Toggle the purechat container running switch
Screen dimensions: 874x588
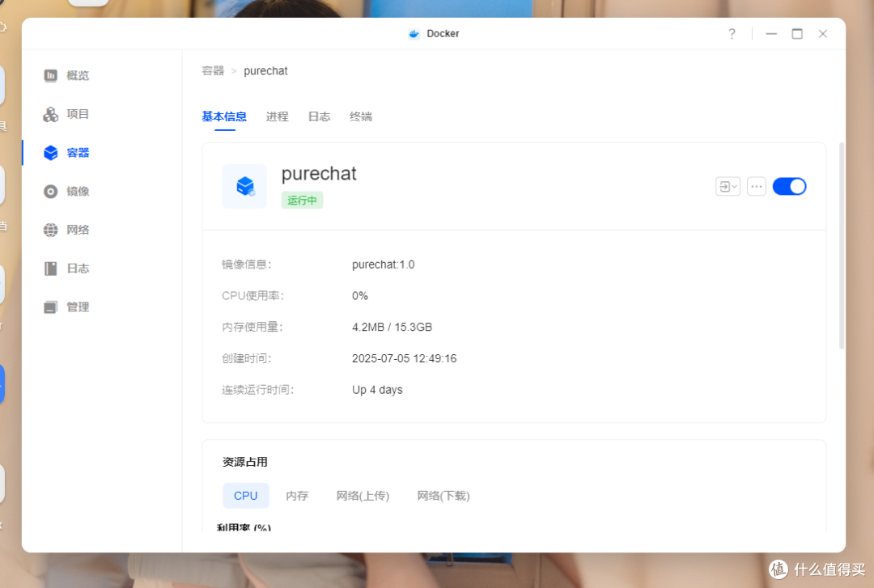[x=789, y=186]
